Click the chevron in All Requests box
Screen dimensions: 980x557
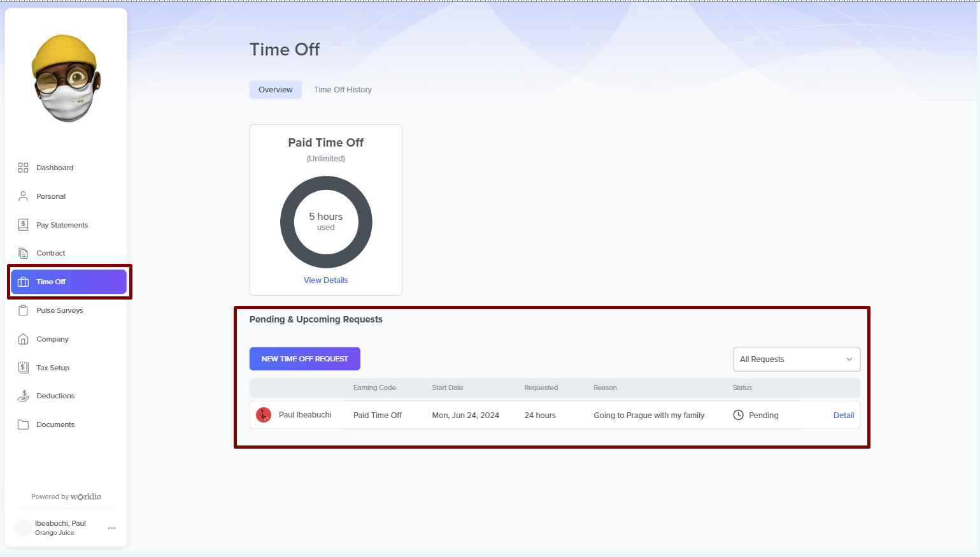[x=849, y=359]
